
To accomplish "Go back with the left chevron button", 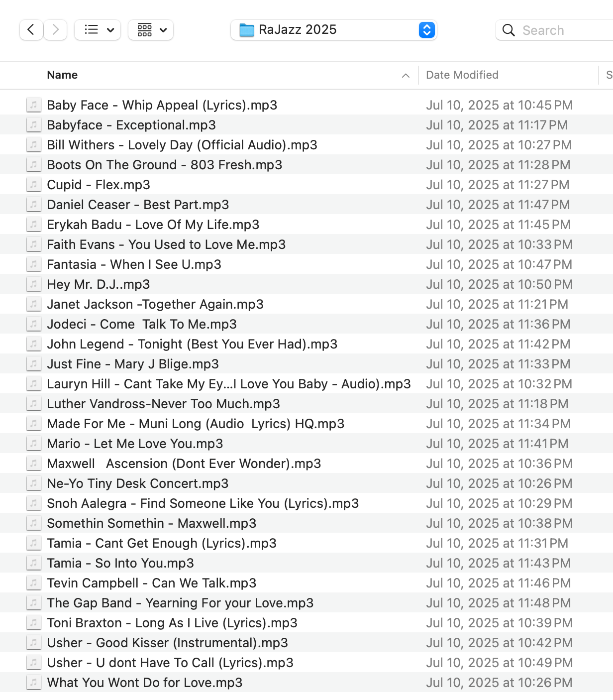I will coord(31,30).
